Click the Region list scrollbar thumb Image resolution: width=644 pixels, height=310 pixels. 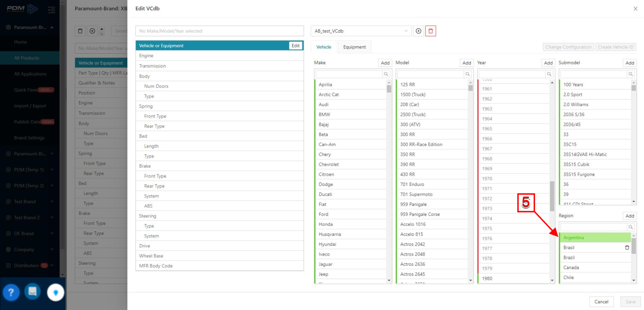pyautogui.click(x=633, y=246)
